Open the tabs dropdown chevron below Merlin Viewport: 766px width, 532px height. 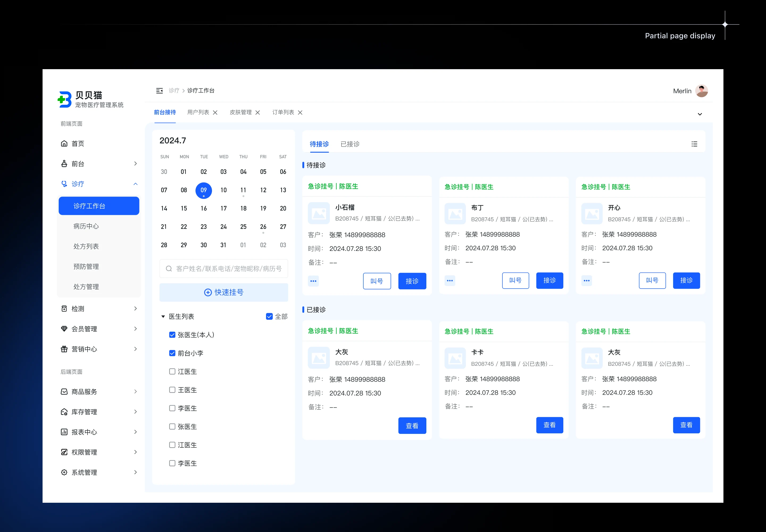click(700, 114)
